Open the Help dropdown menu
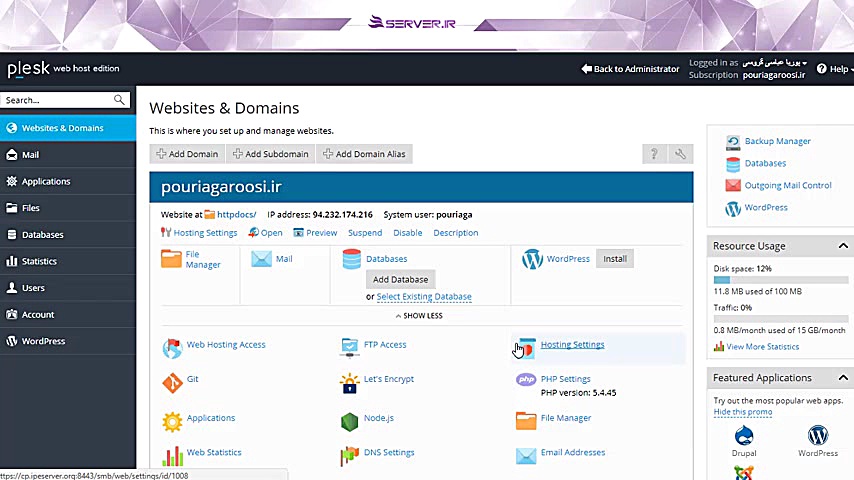This screenshot has height=480, width=854. point(835,69)
